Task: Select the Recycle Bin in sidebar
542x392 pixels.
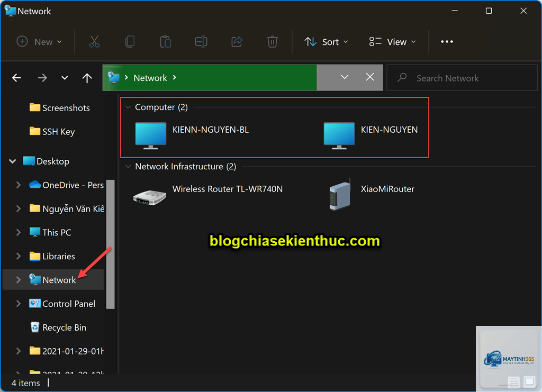Action: (58, 327)
